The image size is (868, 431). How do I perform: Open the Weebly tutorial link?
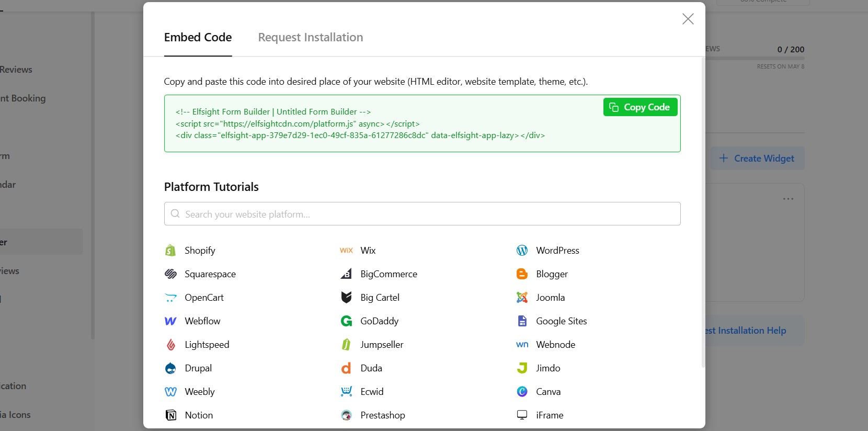(x=199, y=392)
